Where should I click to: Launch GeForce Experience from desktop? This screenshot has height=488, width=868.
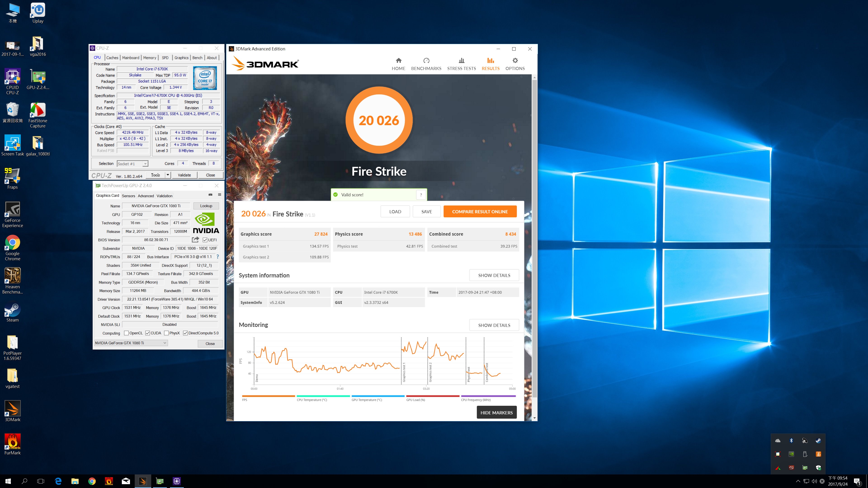coord(12,215)
